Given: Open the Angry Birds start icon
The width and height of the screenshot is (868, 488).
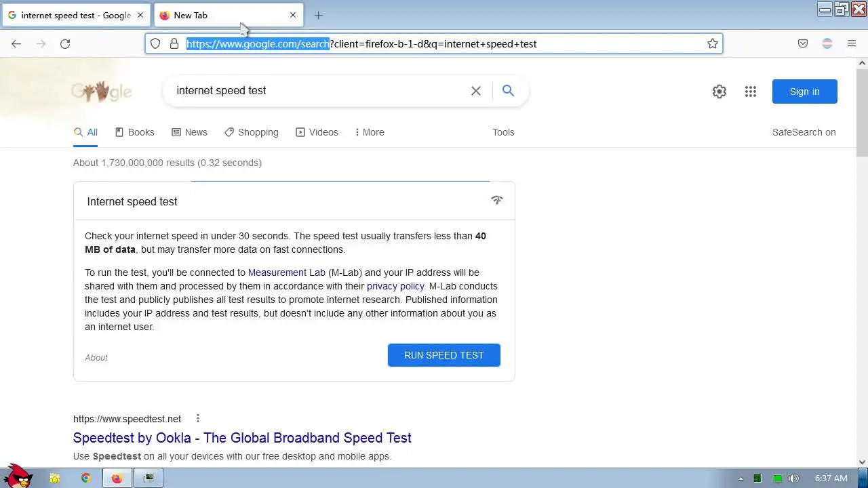Looking at the screenshot, I should (x=18, y=476).
